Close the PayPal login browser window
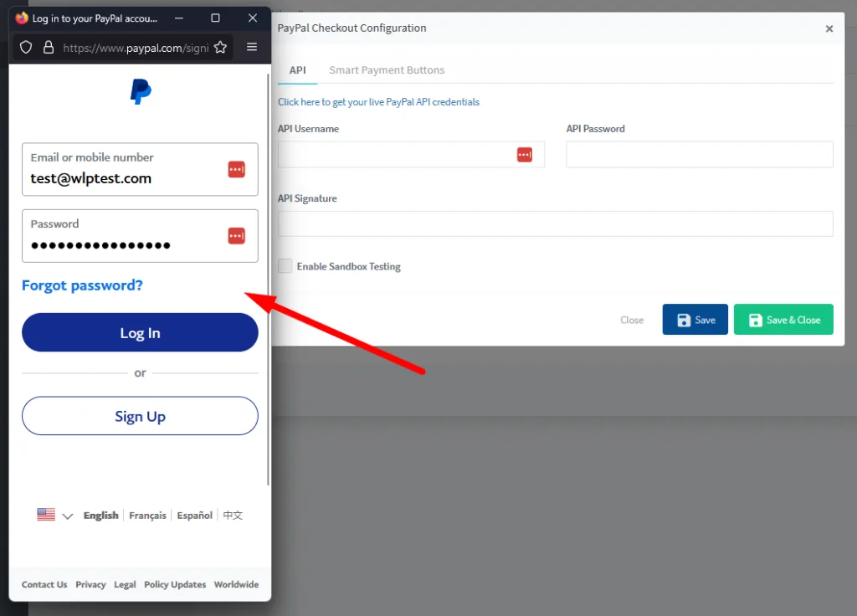 [253, 18]
